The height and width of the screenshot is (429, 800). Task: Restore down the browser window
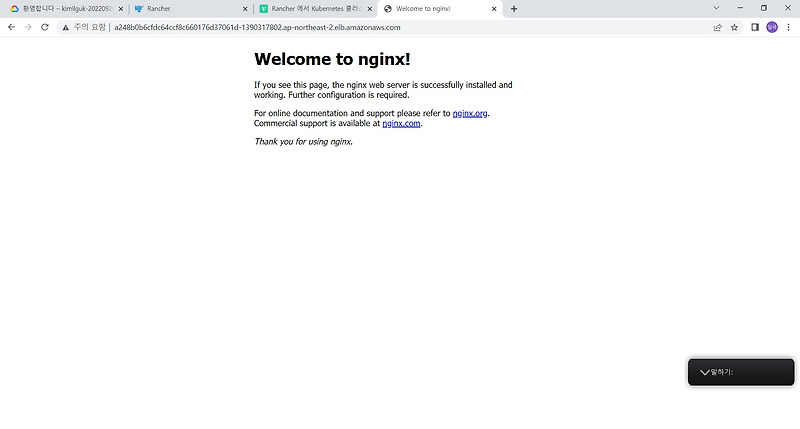click(764, 8)
